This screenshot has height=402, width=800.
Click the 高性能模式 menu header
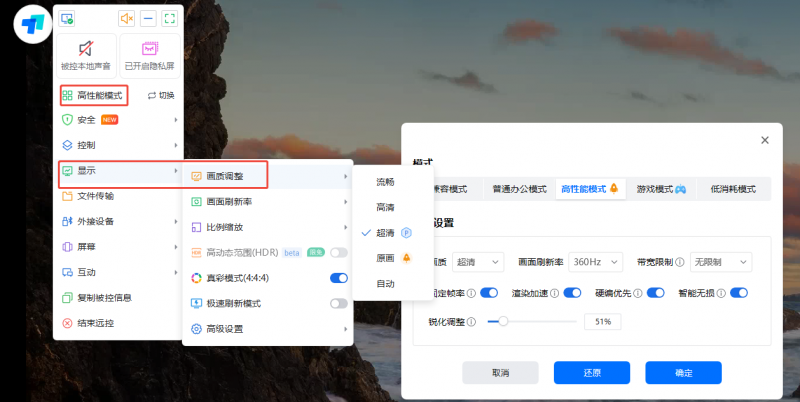point(93,95)
